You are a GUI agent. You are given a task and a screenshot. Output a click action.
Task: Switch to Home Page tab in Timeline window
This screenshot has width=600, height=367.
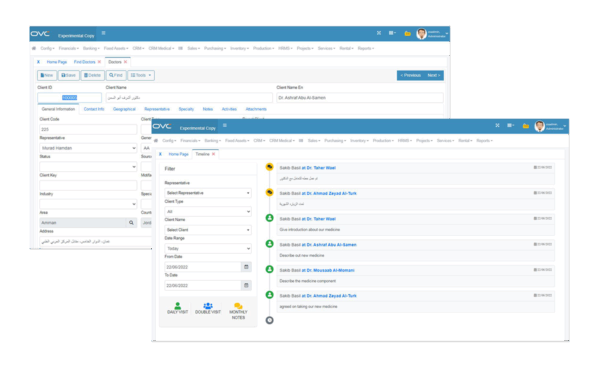[x=178, y=154]
